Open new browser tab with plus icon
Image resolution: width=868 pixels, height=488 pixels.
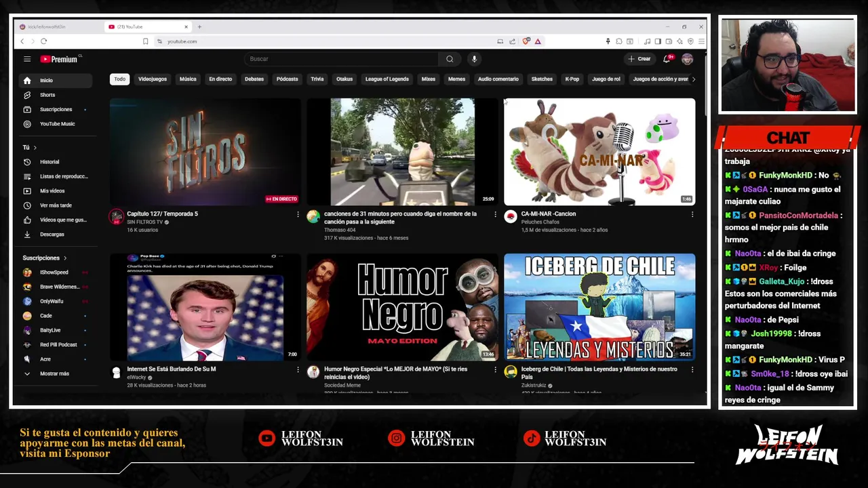tap(199, 26)
